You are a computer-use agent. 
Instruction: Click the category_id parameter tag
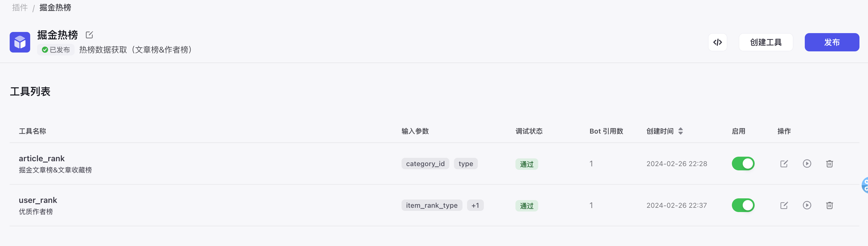click(425, 164)
